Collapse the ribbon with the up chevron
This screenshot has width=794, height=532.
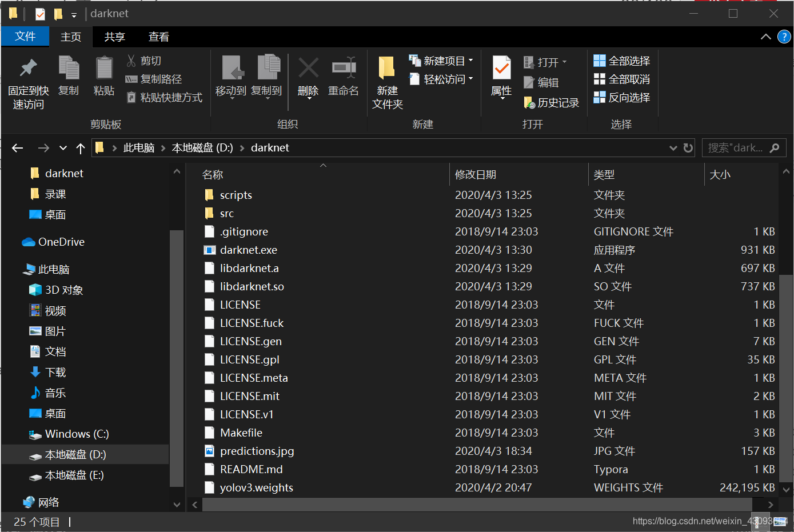(766, 37)
